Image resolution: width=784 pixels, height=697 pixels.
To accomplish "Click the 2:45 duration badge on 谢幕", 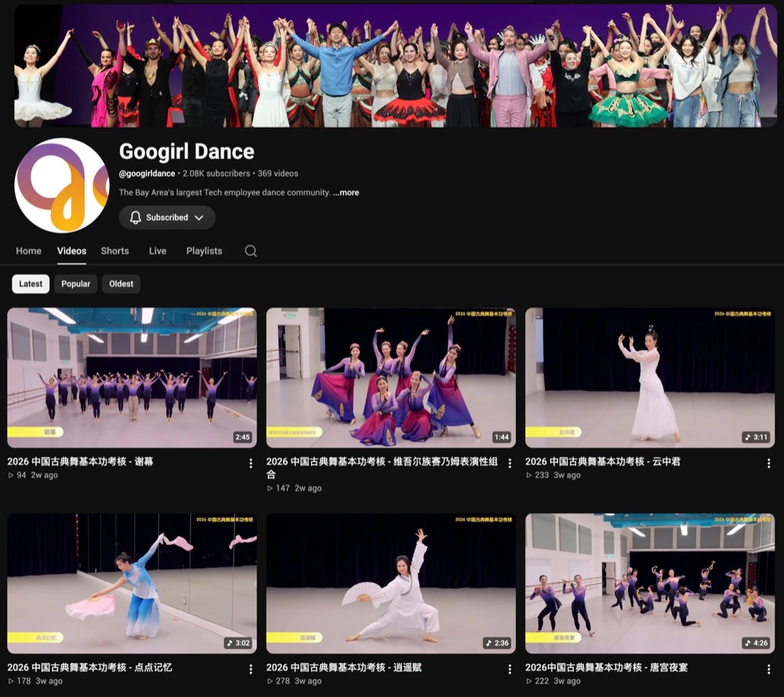I will pyautogui.click(x=242, y=437).
